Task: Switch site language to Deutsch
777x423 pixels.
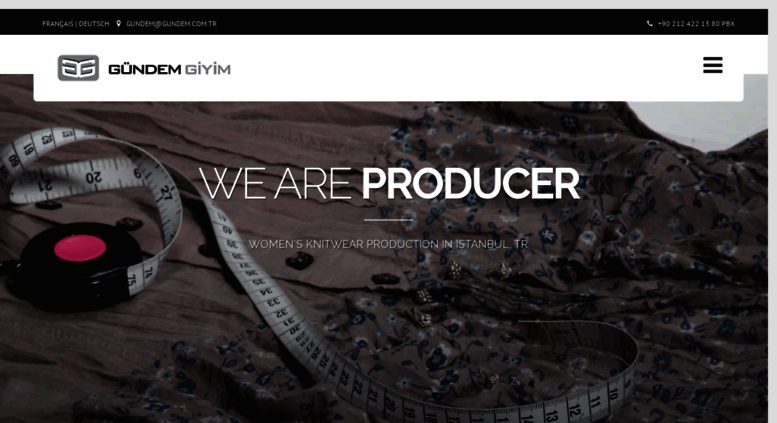Action: click(x=94, y=23)
